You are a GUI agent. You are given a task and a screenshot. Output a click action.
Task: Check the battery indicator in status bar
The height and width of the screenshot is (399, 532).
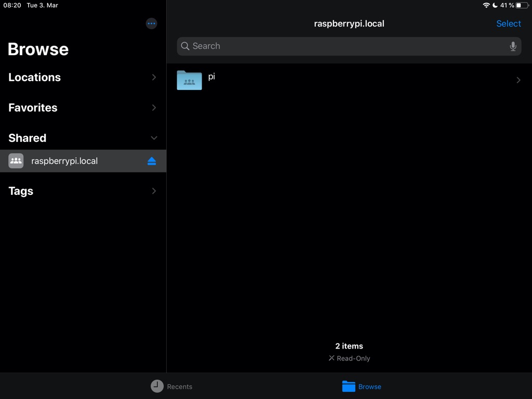[522, 5]
